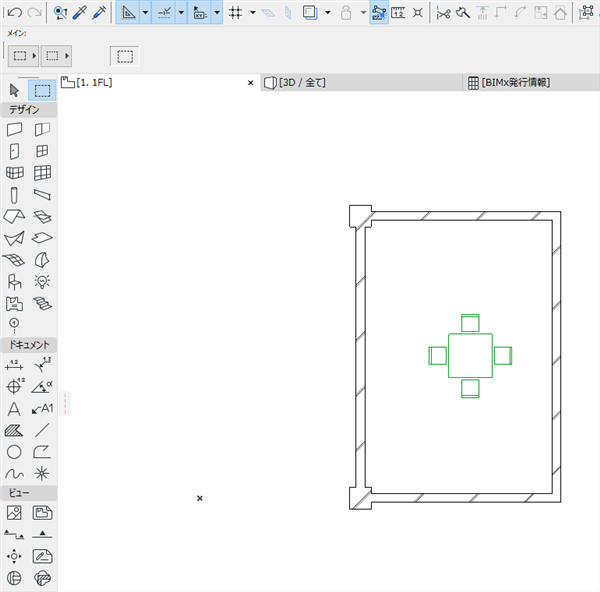Pick the Stair tool
The image size is (600, 592).
[42, 303]
